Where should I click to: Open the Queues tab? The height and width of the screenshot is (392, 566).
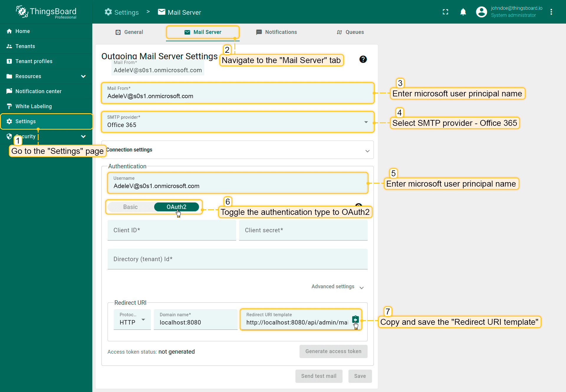click(x=350, y=32)
